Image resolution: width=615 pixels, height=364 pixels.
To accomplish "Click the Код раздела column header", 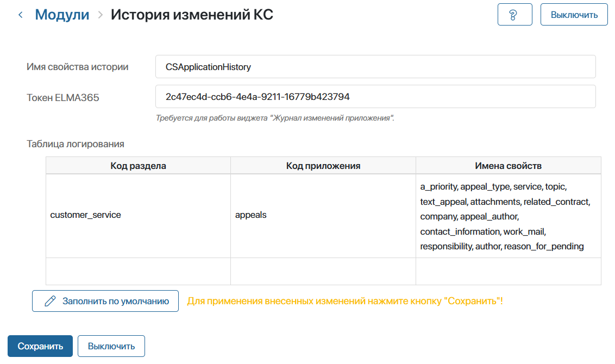I will click(x=139, y=166).
